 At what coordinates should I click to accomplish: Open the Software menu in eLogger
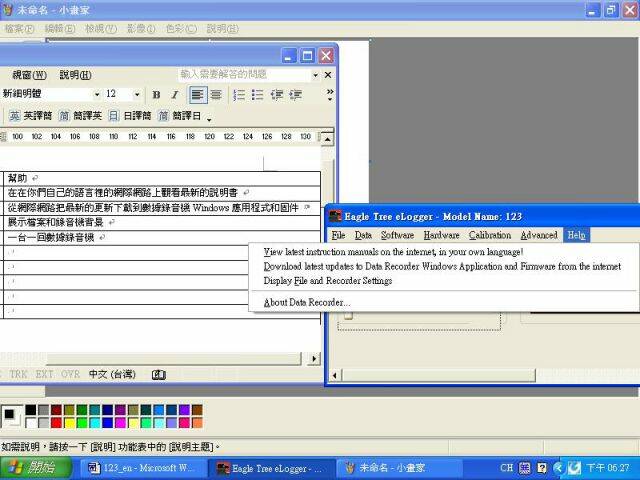pos(397,235)
